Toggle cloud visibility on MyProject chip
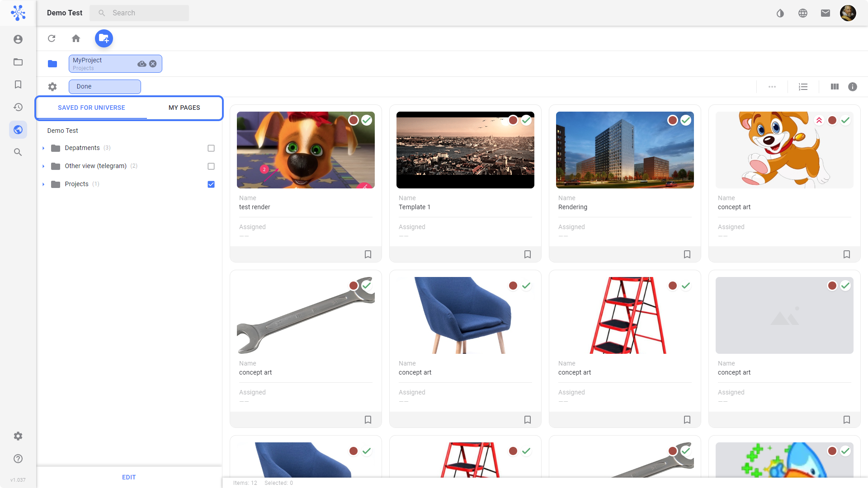 [142, 64]
